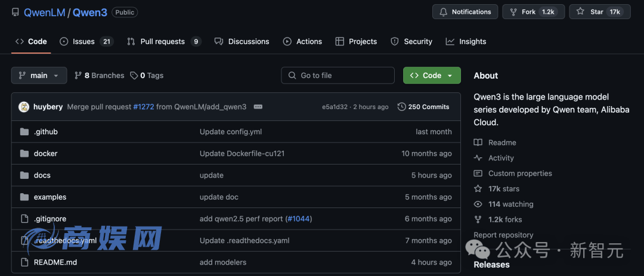Star the Qwen3 repository

click(x=589, y=12)
